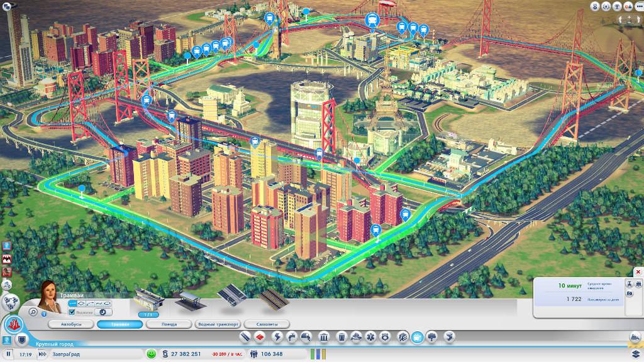Select the tram avenue road thumbnail
Image resolution: width=644 pixels, height=362 pixels.
(232, 295)
